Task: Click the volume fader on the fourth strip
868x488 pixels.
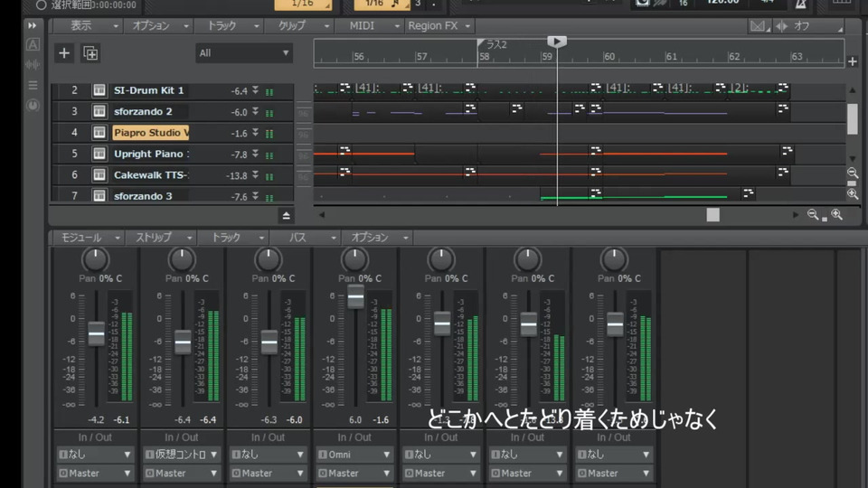Action: tap(355, 296)
